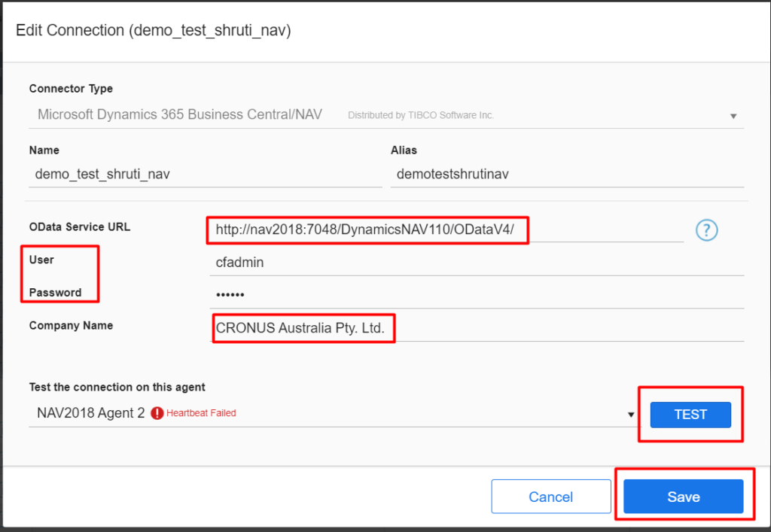The width and height of the screenshot is (771, 532).
Task: Edit the Company Name field CRONUS Australia
Action: (x=477, y=328)
